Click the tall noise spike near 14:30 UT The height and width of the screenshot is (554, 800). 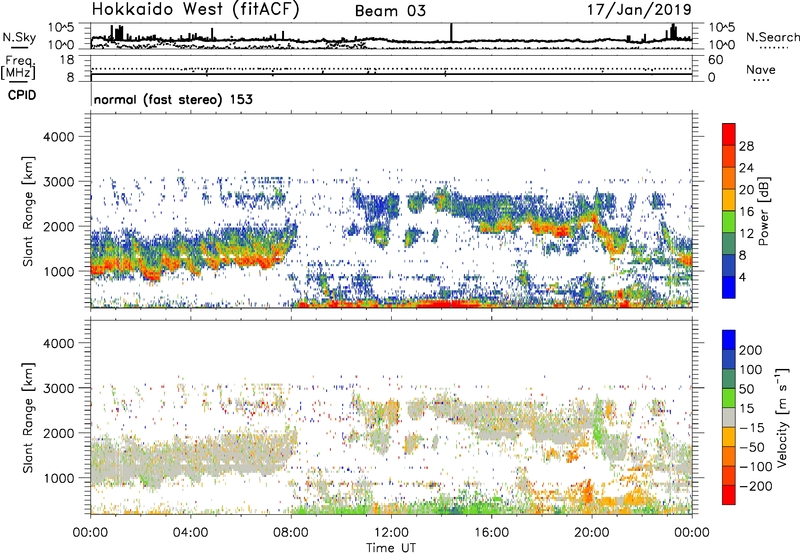pos(451,32)
